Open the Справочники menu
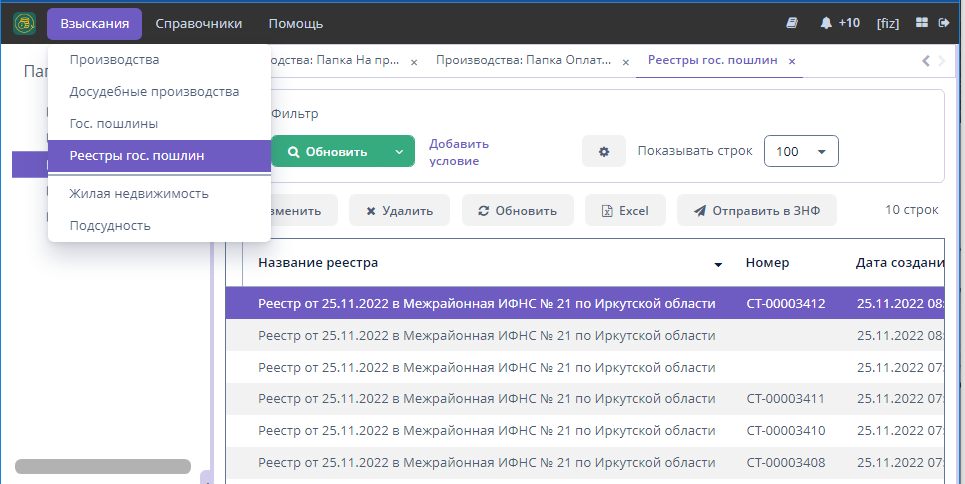 199,23
